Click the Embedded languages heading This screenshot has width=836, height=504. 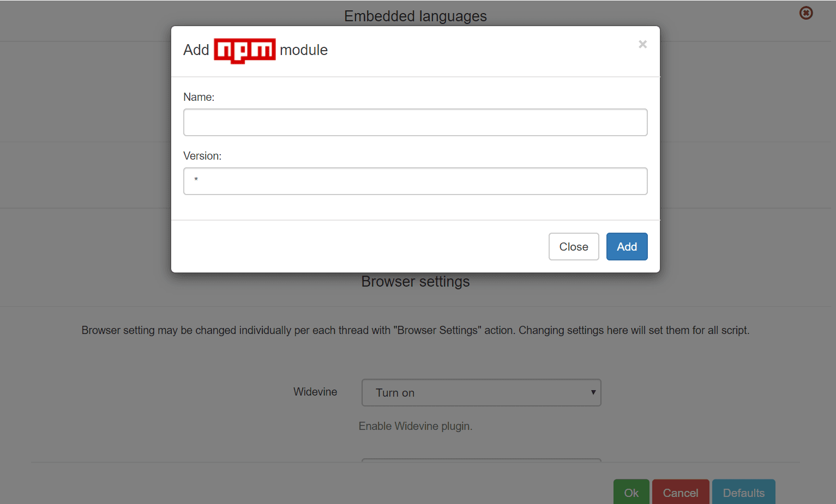(x=416, y=16)
